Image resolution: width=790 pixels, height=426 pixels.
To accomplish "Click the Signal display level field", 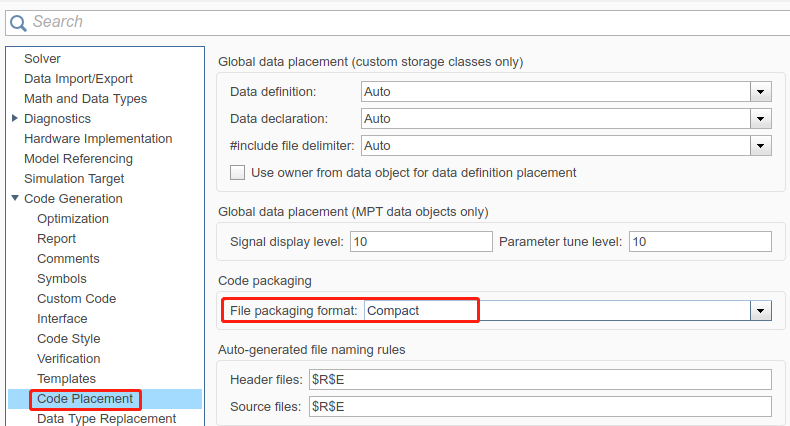I will tap(420, 242).
